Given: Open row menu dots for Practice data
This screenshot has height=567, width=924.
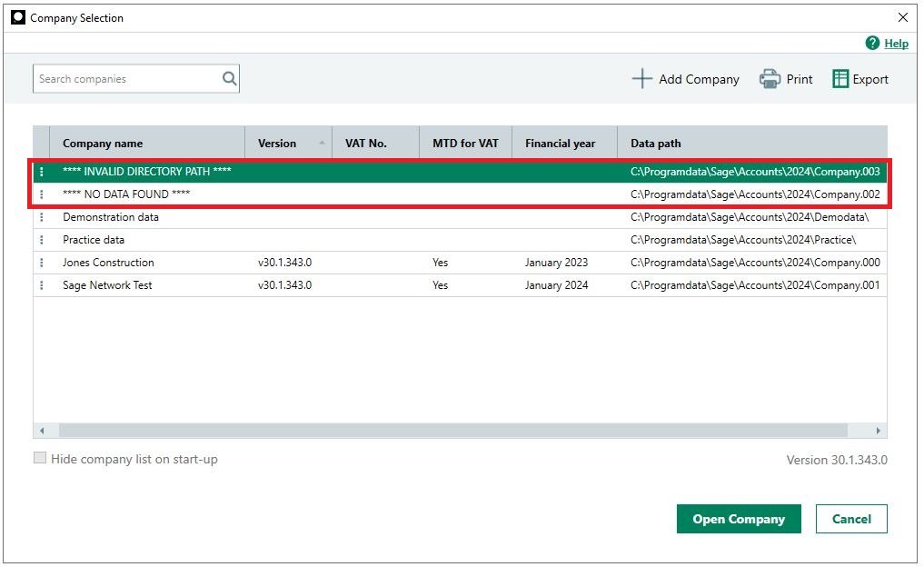Looking at the screenshot, I should point(41,240).
